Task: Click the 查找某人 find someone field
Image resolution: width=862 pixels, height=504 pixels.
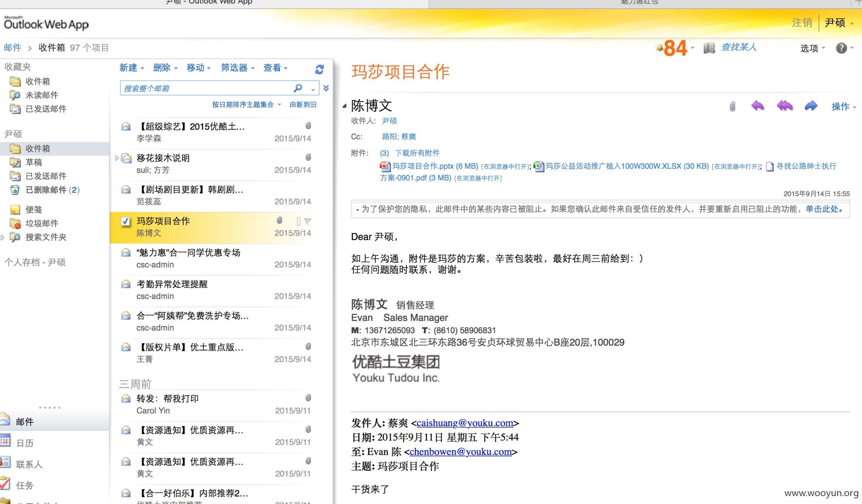Action: pos(739,47)
